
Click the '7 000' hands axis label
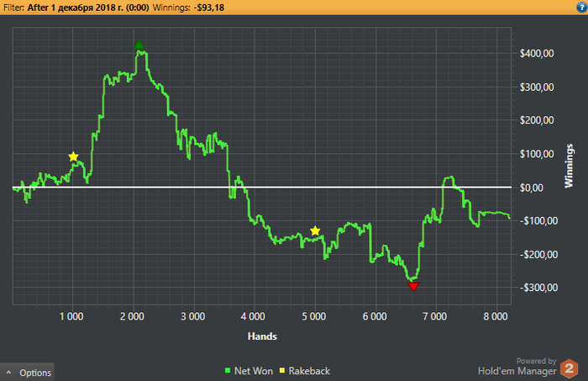click(435, 316)
